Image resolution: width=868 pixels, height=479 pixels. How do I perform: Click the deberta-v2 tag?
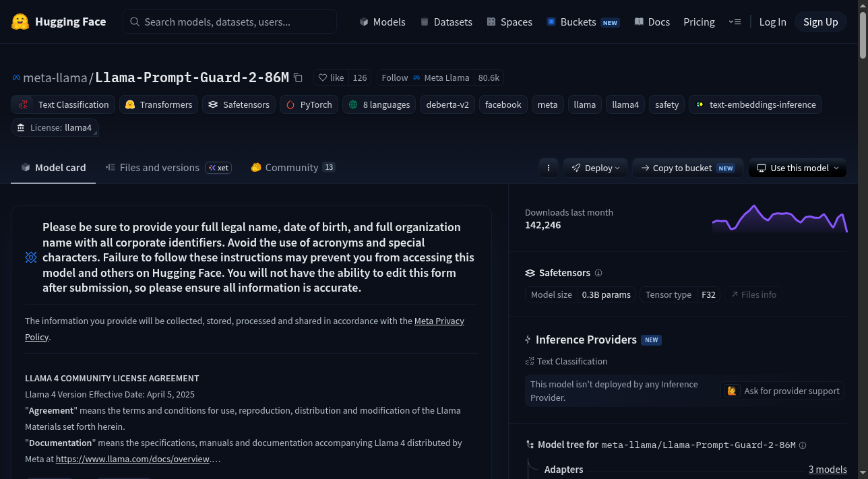(447, 104)
